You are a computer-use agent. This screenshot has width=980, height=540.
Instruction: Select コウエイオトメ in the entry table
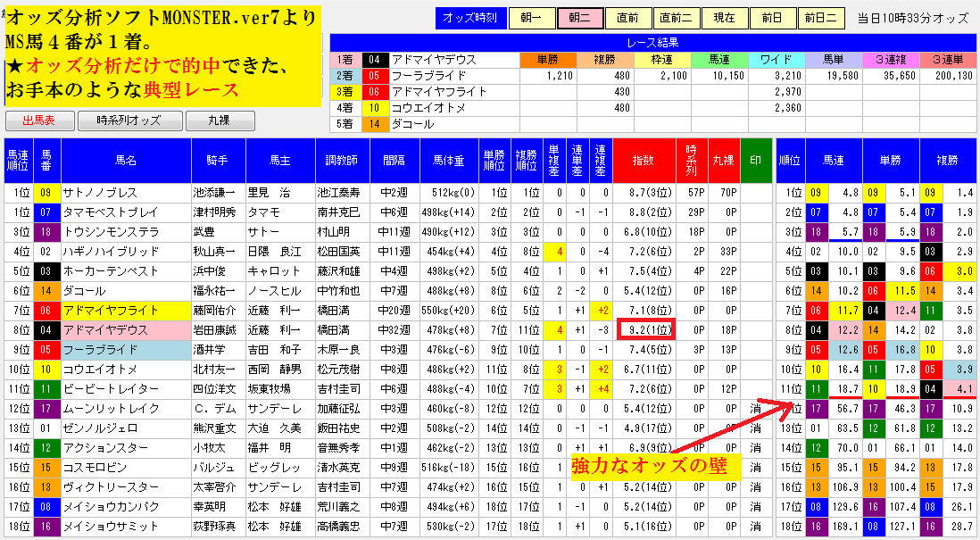click(126, 370)
